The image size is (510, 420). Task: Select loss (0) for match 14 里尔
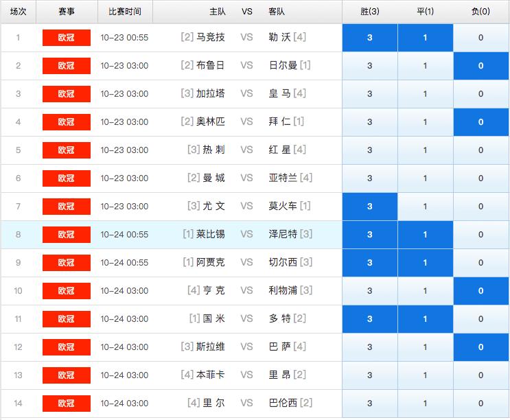(480, 403)
